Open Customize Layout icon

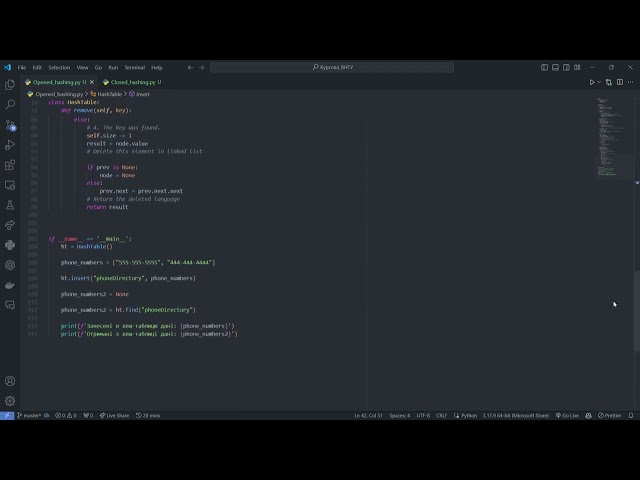click(x=577, y=67)
